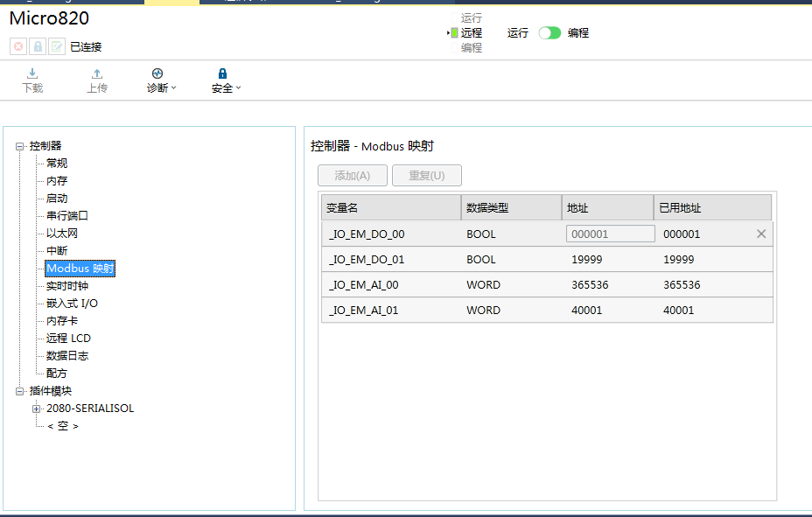Image resolution: width=812 pixels, height=517 pixels.
Task: Select 数据日志 in the controller tree
Action: [x=66, y=356]
